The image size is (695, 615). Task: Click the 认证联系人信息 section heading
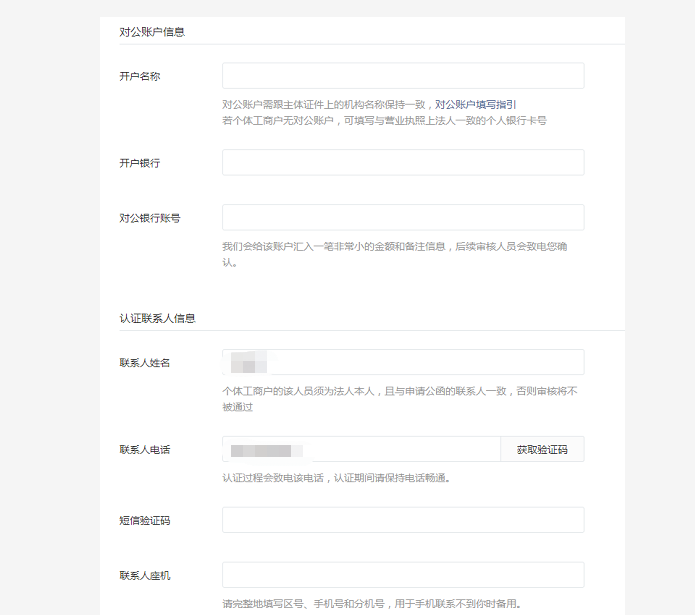point(157,318)
